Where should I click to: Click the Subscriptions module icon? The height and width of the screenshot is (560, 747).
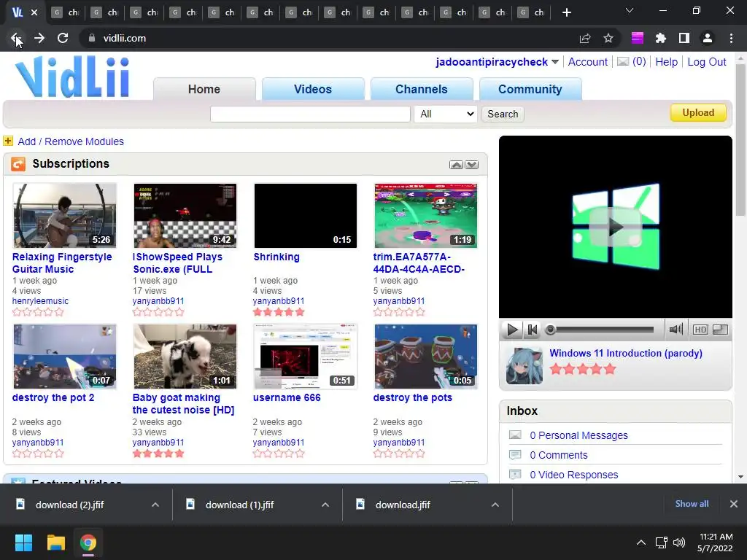(18, 164)
